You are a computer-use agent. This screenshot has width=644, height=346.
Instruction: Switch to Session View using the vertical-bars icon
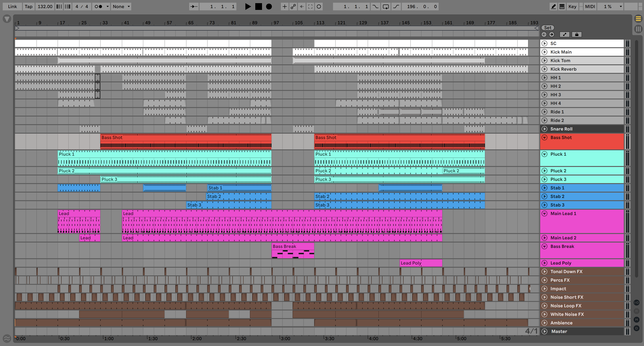click(638, 29)
